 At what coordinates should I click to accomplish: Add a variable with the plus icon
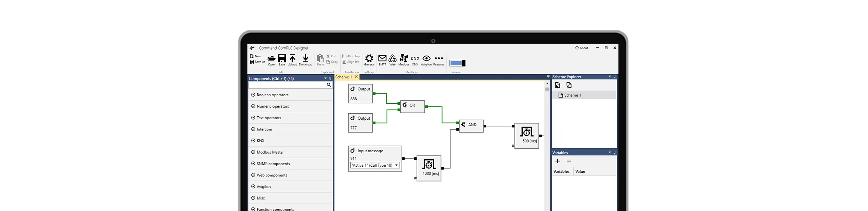pyautogui.click(x=558, y=161)
